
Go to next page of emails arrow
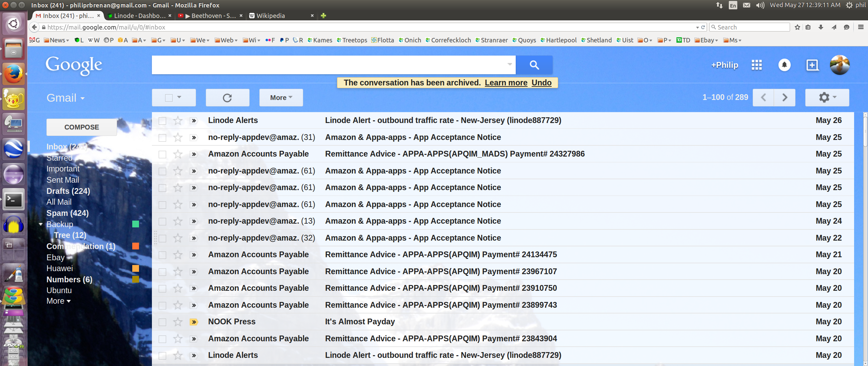(x=785, y=98)
